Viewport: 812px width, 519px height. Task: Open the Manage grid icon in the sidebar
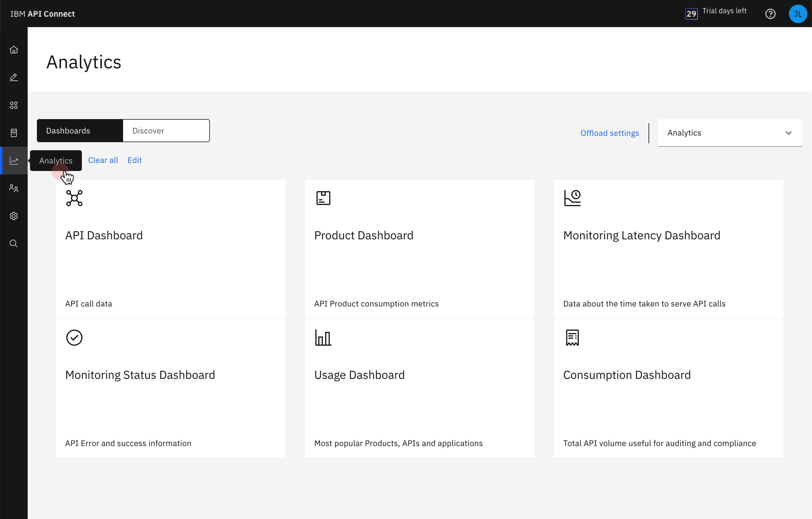click(x=14, y=105)
